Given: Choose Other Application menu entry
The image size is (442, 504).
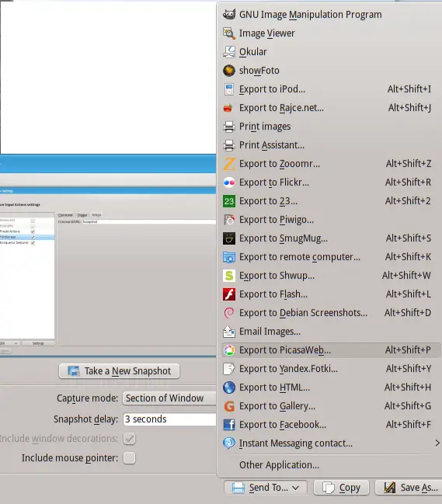Looking at the screenshot, I should 331,465.
